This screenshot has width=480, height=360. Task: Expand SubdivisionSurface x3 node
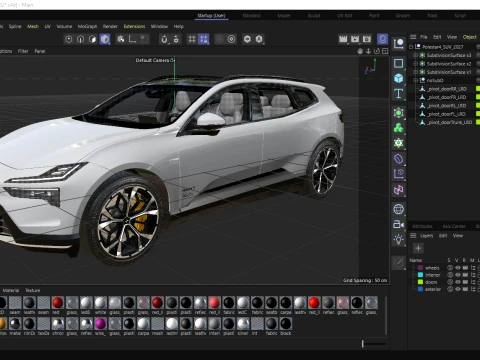pos(415,55)
